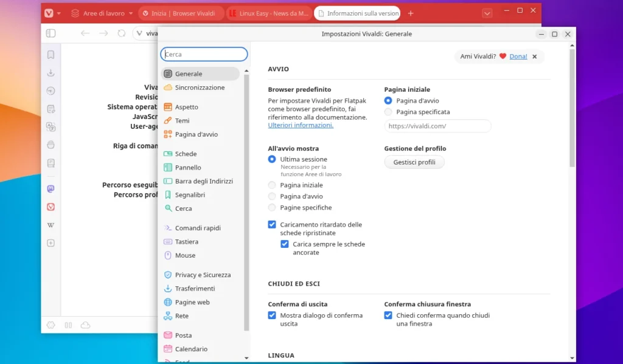Click the sync cloud status icon
The height and width of the screenshot is (364, 623).
[x=86, y=325]
